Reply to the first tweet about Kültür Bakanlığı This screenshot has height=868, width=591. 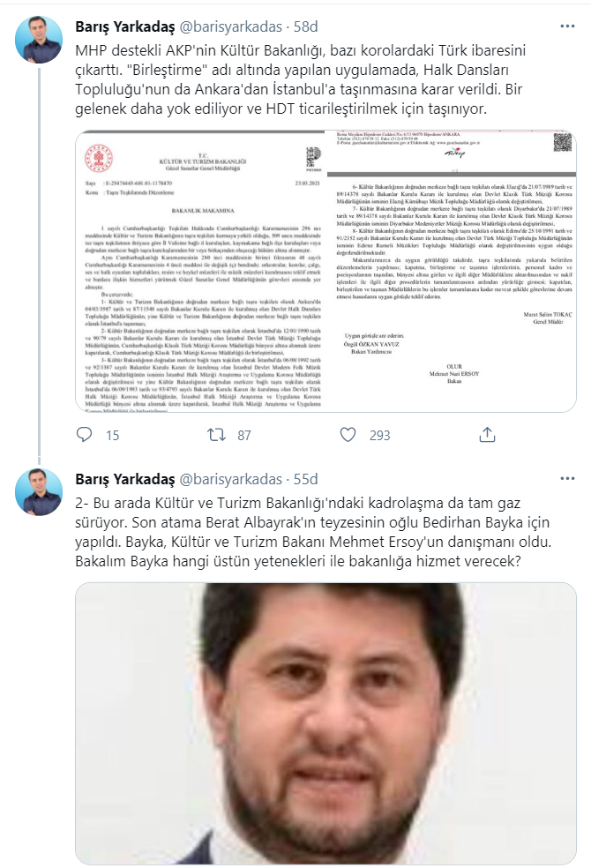pos(84,435)
